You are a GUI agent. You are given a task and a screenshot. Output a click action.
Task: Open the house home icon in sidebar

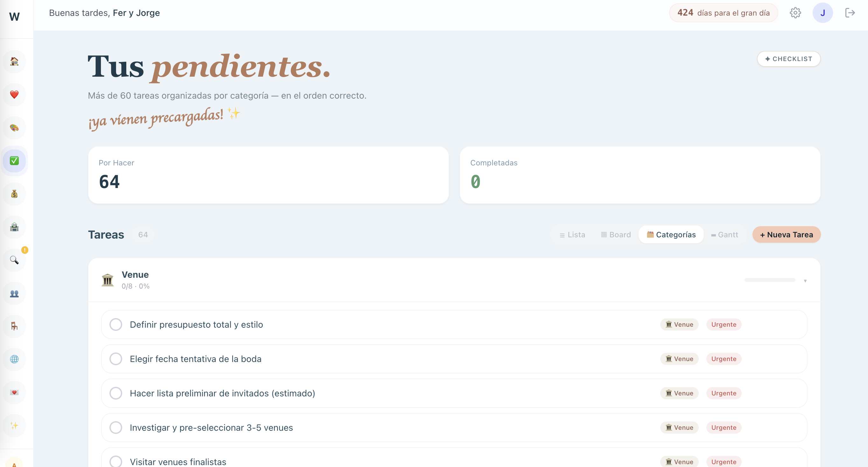point(14,61)
